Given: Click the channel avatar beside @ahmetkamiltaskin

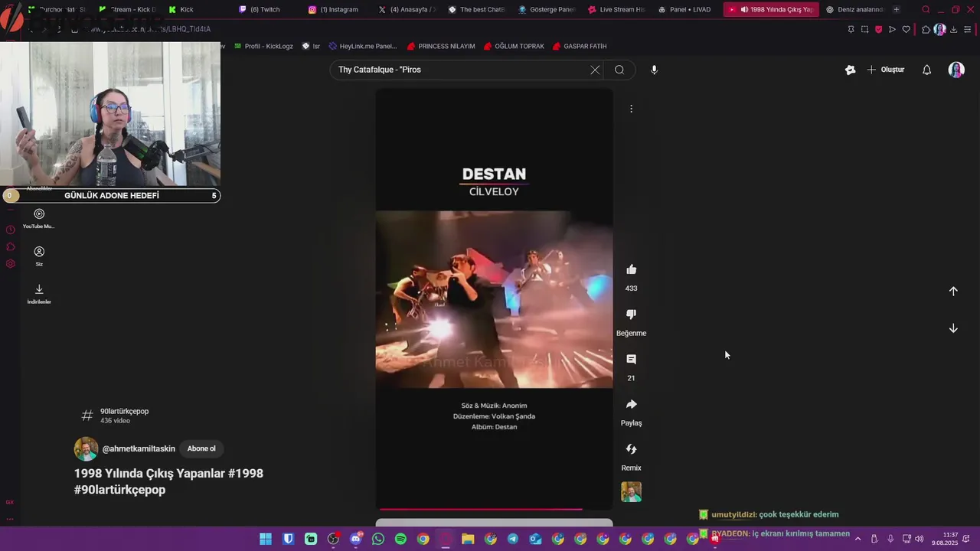Looking at the screenshot, I should pyautogui.click(x=86, y=448).
